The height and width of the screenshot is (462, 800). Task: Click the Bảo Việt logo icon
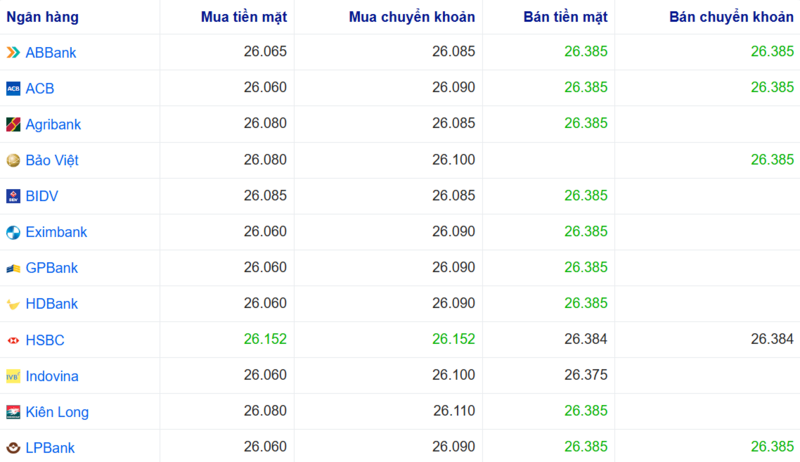[13, 160]
